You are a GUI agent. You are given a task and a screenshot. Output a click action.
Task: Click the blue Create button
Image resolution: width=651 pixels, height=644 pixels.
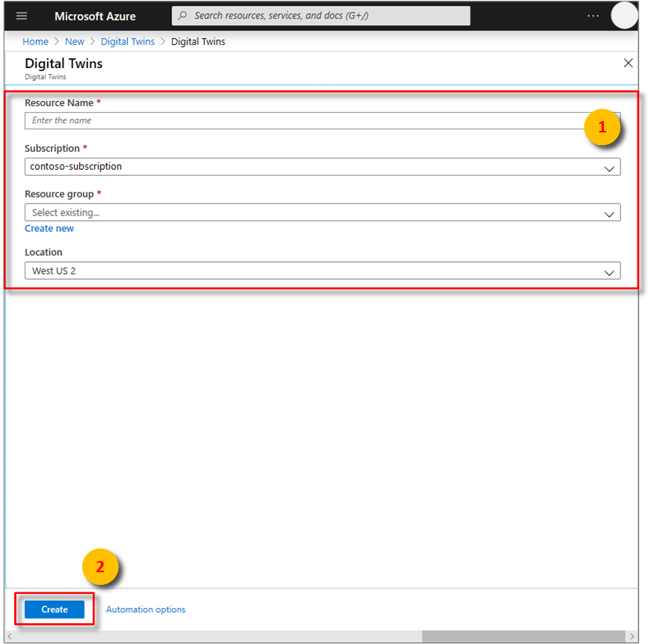[x=55, y=609]
